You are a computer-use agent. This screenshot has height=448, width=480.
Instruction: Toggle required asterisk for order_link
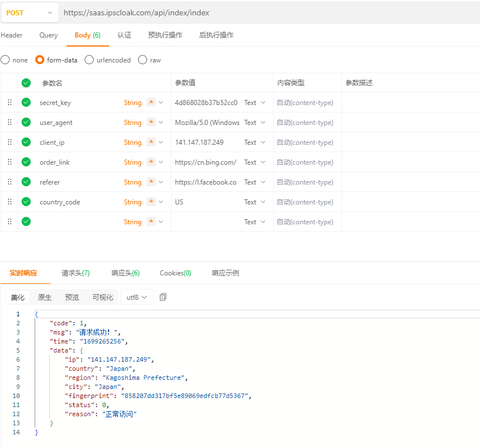(x=151, y=162)
